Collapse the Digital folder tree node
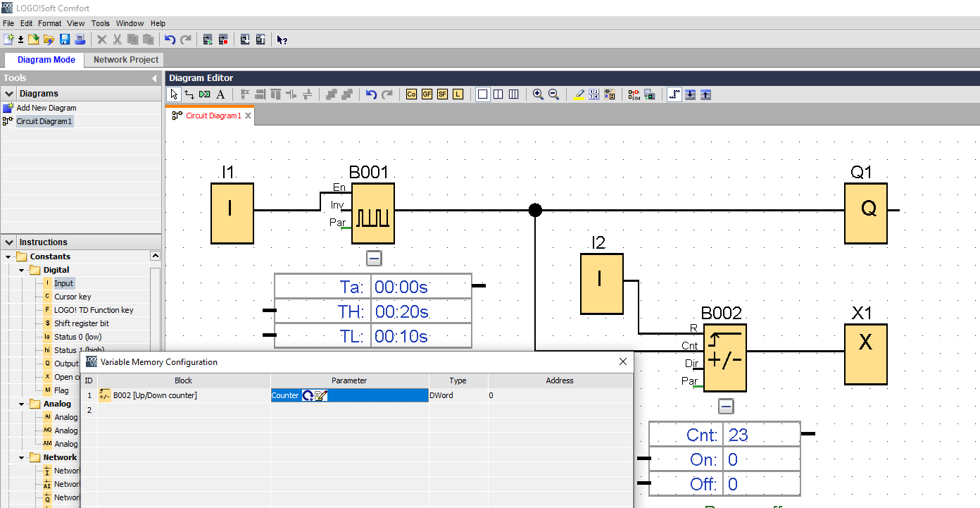The width and height of the screenshot is (980, 508). pos(22,270)
